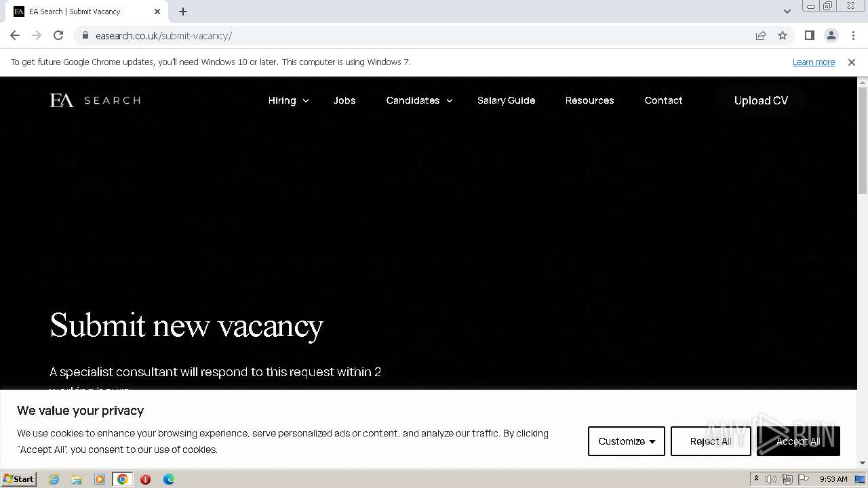Open the volume control tray icon
Viewport: 868px width, 488px height.
771,479
